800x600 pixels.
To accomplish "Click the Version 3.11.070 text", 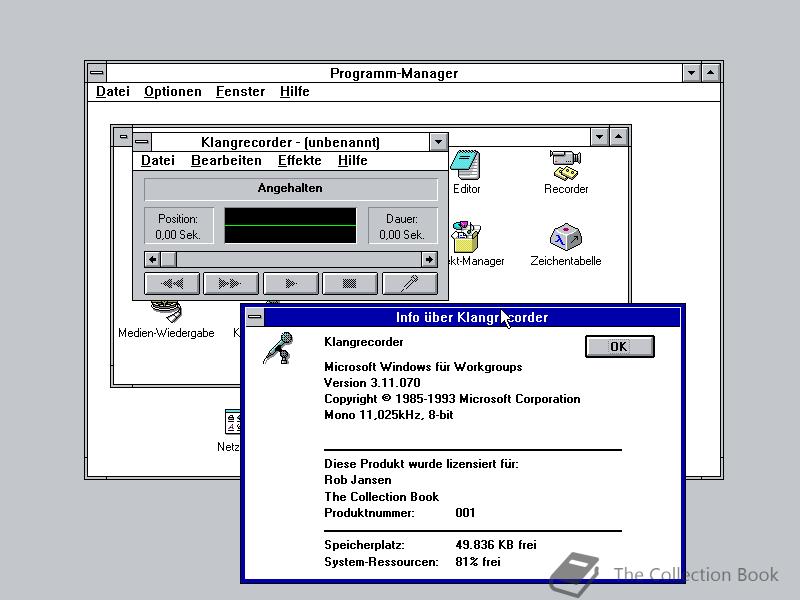I will click(x=372, y=383).
